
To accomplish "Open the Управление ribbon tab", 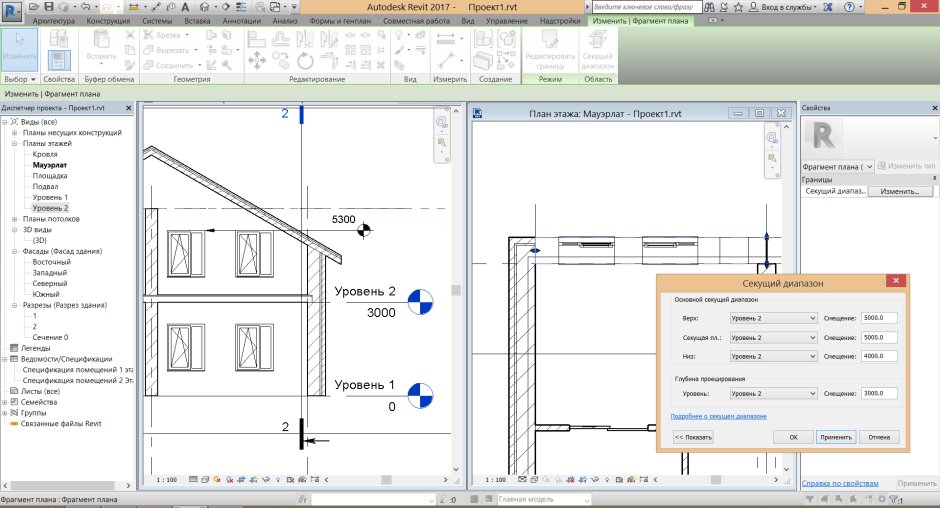I will 507,21.
